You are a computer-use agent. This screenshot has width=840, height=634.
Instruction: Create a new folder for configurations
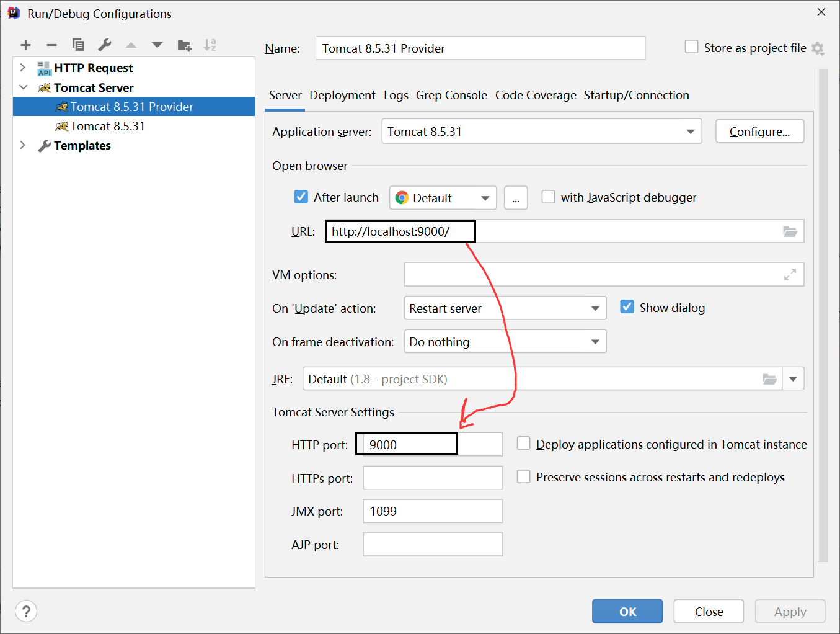[184, 45]
